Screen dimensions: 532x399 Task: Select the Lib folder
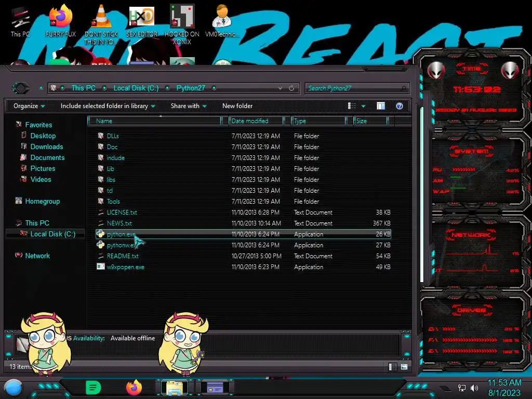click(x=110, y=169)
